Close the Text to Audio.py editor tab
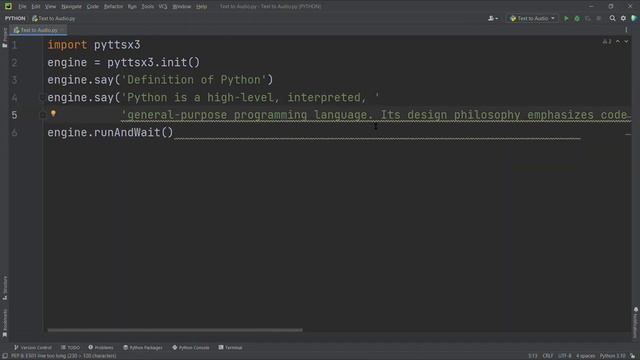640x360 pixels. (62, 30)
